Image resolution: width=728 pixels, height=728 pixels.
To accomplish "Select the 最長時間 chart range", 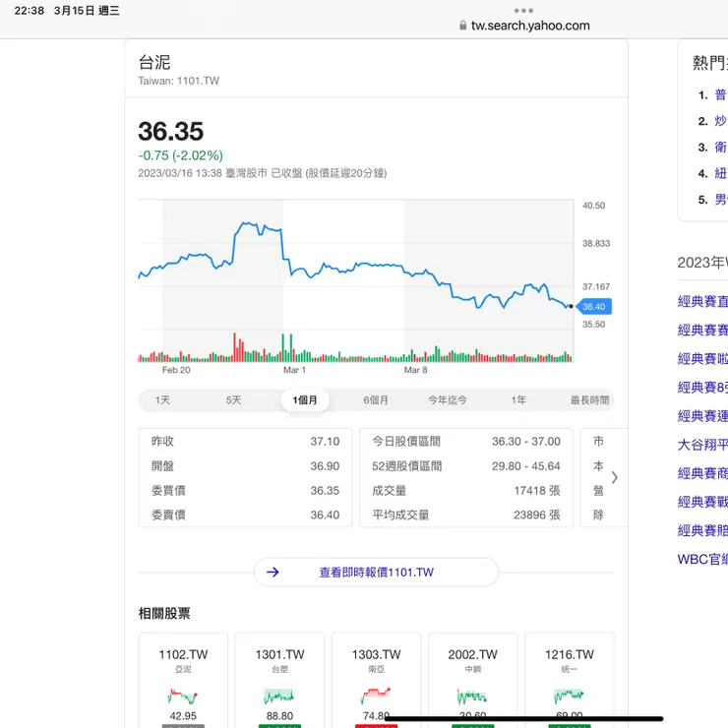I will pos(589,400).
